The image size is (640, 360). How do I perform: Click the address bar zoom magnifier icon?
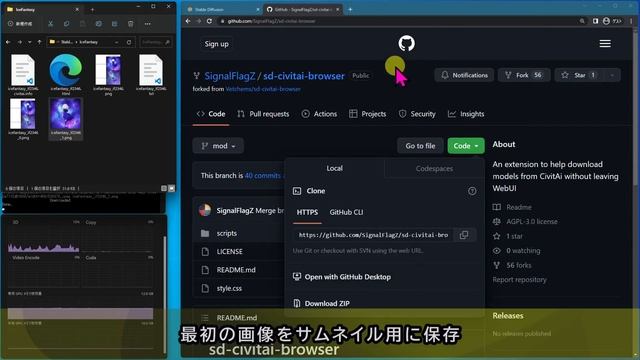pos(582,21)
